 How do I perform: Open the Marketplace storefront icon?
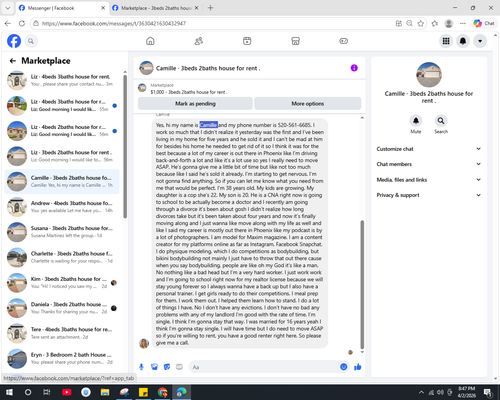tap(295, 41)
